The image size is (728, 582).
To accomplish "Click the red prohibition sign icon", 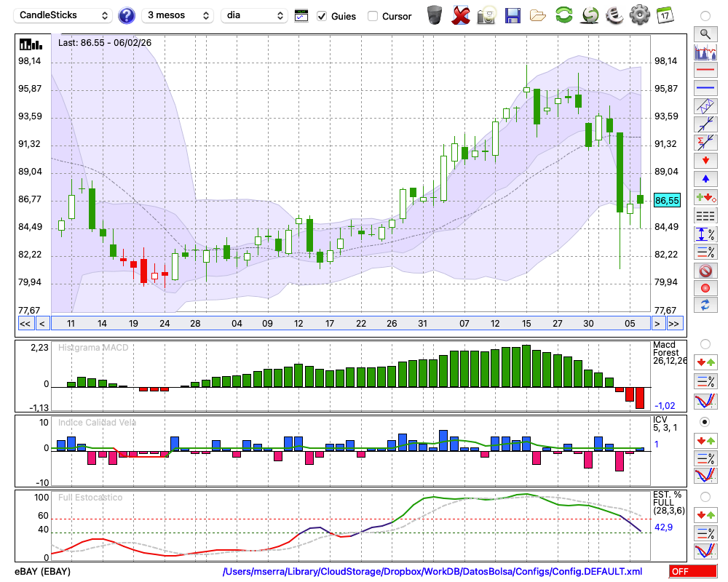I will tap(705, 271).
